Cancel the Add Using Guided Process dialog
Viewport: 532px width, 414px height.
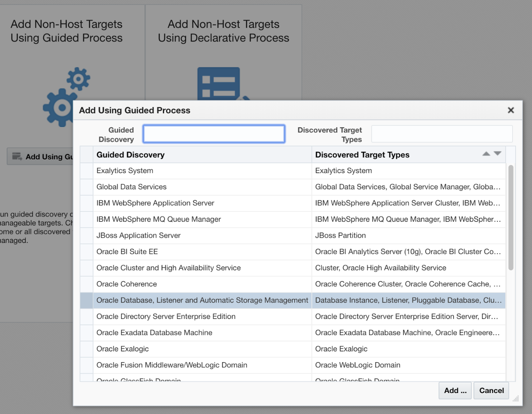pyautogui.click(x=491, y=391)
